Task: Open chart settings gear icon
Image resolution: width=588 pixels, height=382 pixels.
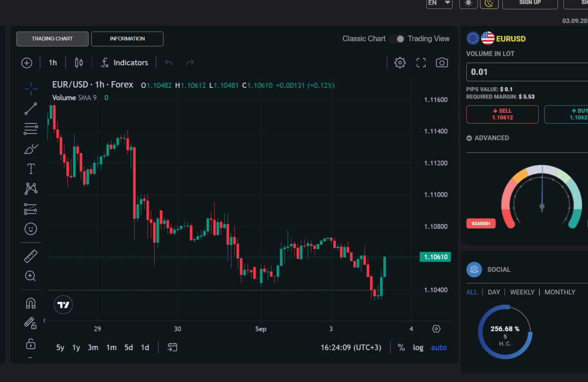Action: [400, 63]
